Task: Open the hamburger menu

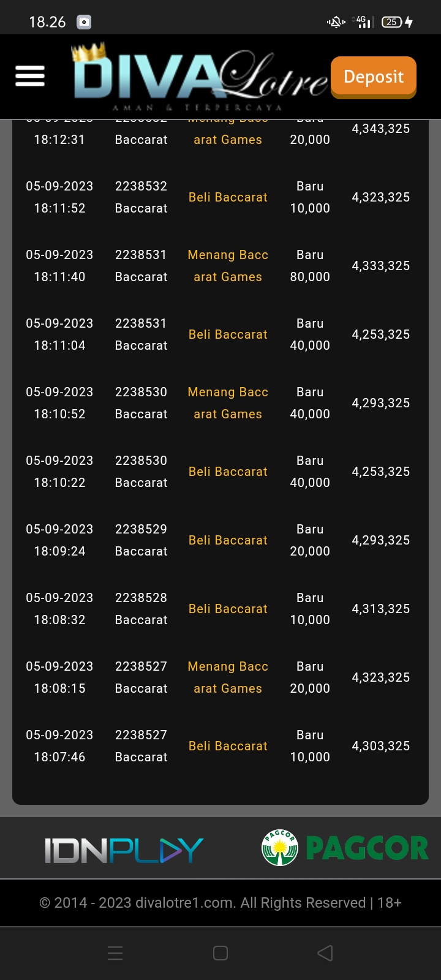Action: 30,77
